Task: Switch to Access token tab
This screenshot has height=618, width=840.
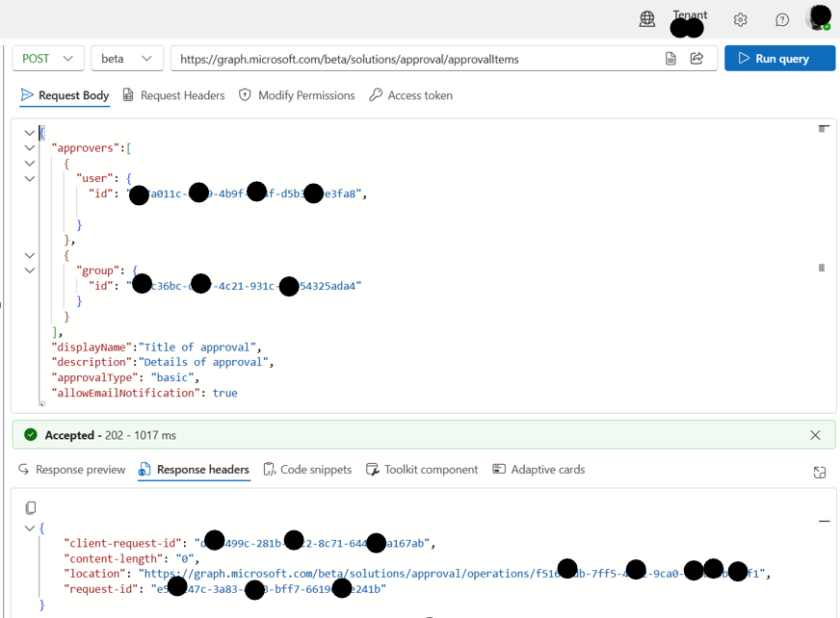Action: tap(411, 95)
